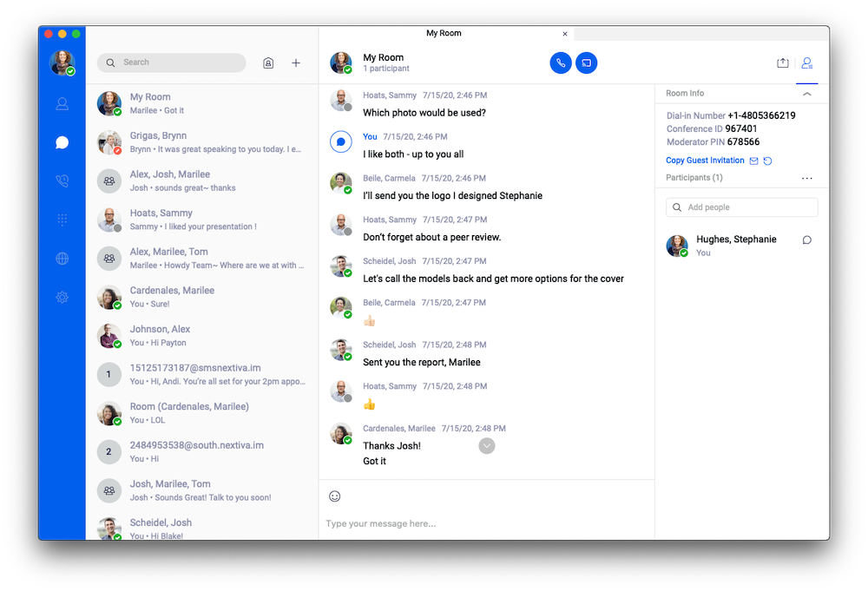Open the Participants three-dots options menu

point(807,178)
